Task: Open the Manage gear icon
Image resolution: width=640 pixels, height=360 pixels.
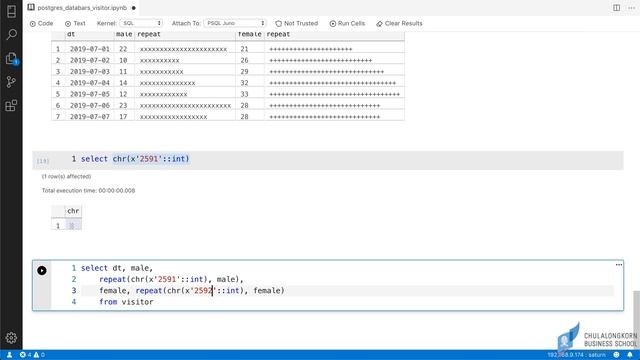Action: [11, 338]
